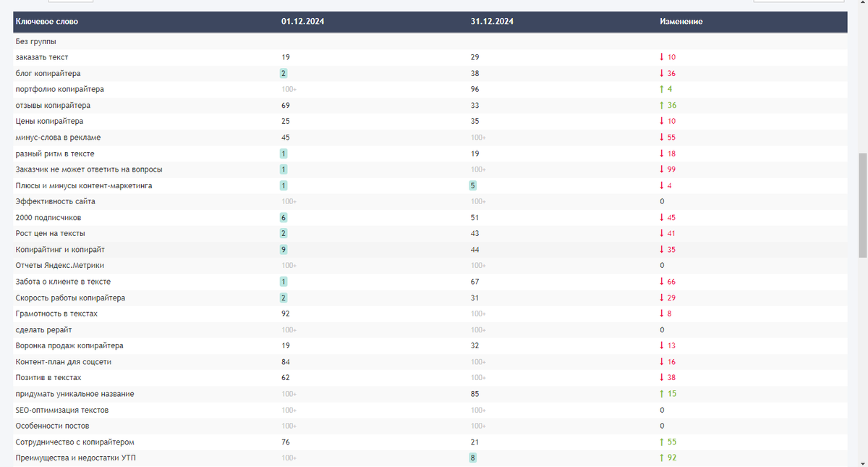Image resolution: width=868 pixels, height=467 pixels.
Task: Select keyword 'Рост цен на тексты'
Action: [x=50, y=233]
